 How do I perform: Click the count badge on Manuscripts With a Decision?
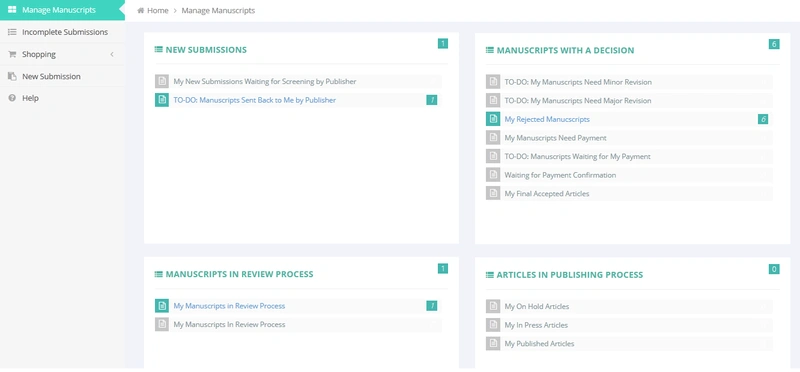click(x=774, y=44)
